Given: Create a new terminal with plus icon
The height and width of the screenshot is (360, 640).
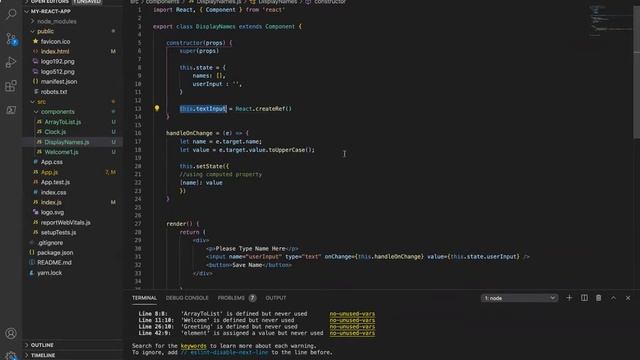Looking at the screenshot, I should [x=569, y=298].
